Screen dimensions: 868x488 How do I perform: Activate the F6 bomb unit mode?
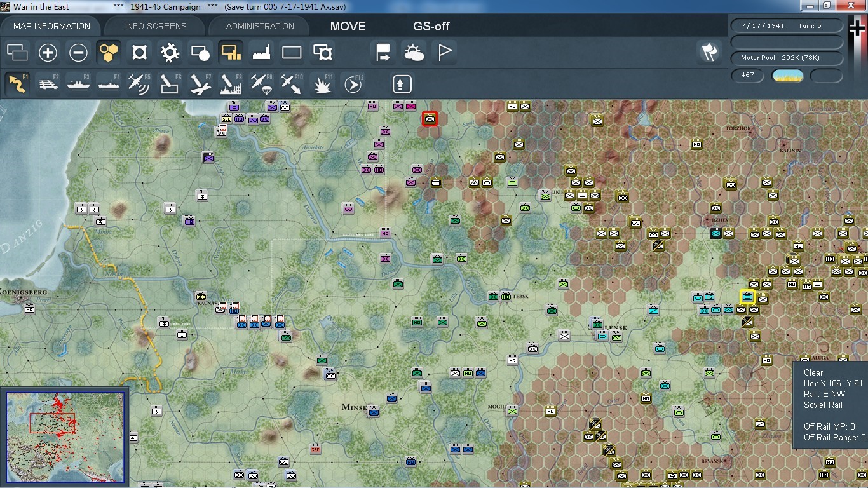tap(170, 84)
